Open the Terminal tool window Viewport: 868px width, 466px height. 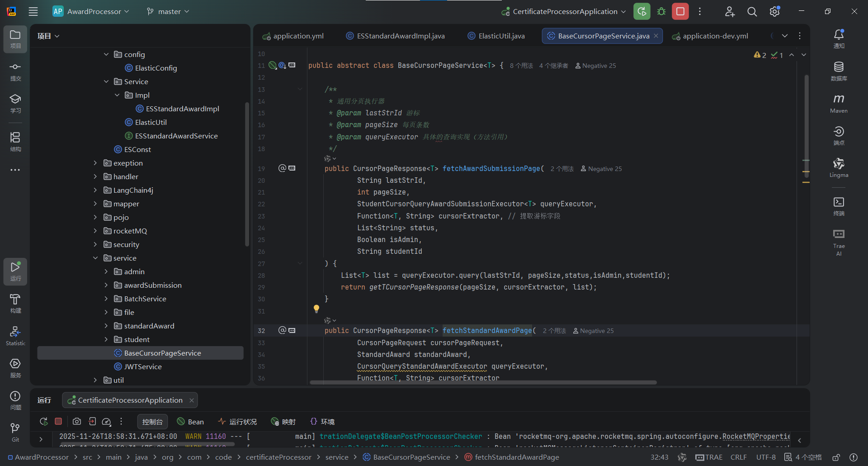click(x=839, y=206)
